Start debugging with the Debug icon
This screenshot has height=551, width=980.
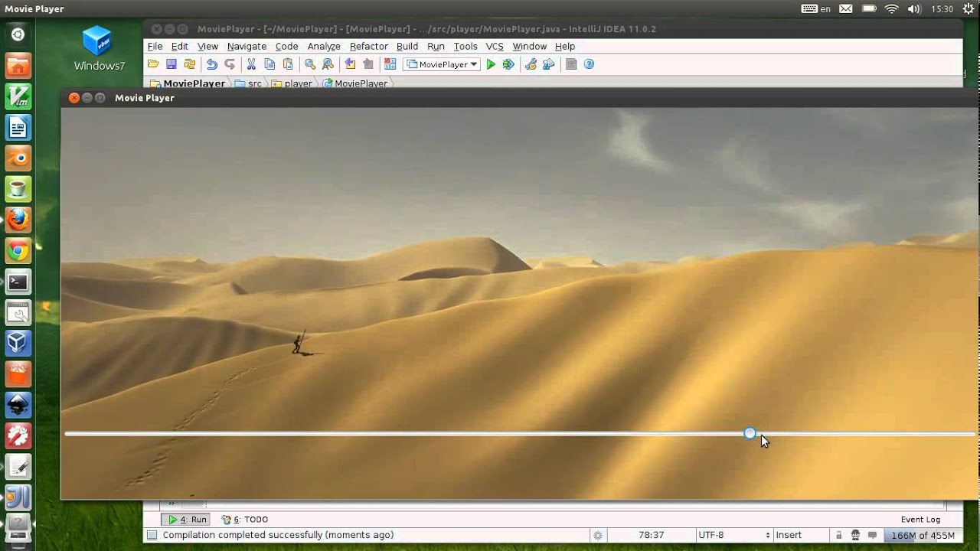click(508, 64)
